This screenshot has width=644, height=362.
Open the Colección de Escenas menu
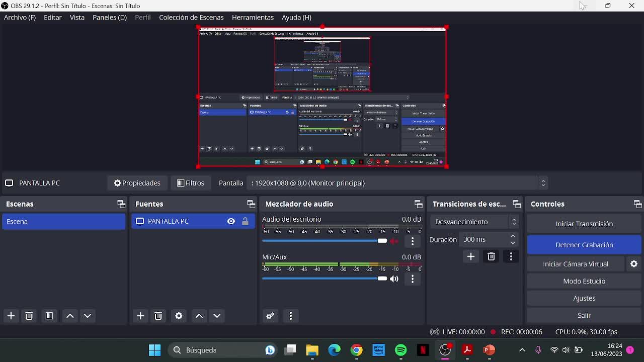click(x=191, y=18)
